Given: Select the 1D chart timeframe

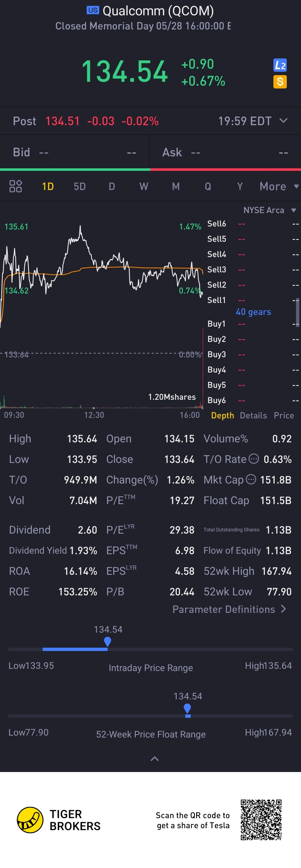Looking at the screenshot, I should (48, 186).
